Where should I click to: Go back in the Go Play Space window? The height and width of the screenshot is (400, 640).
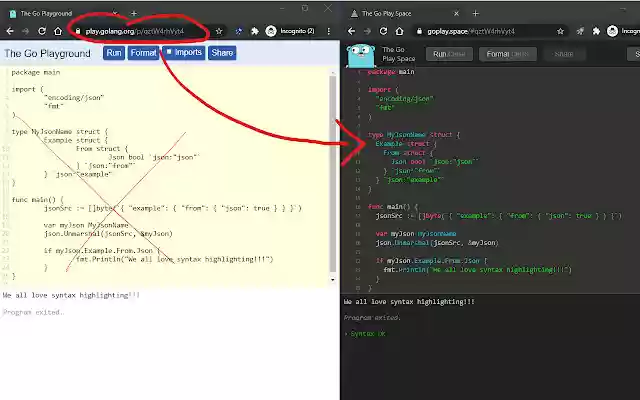click(x=351, y=31)
